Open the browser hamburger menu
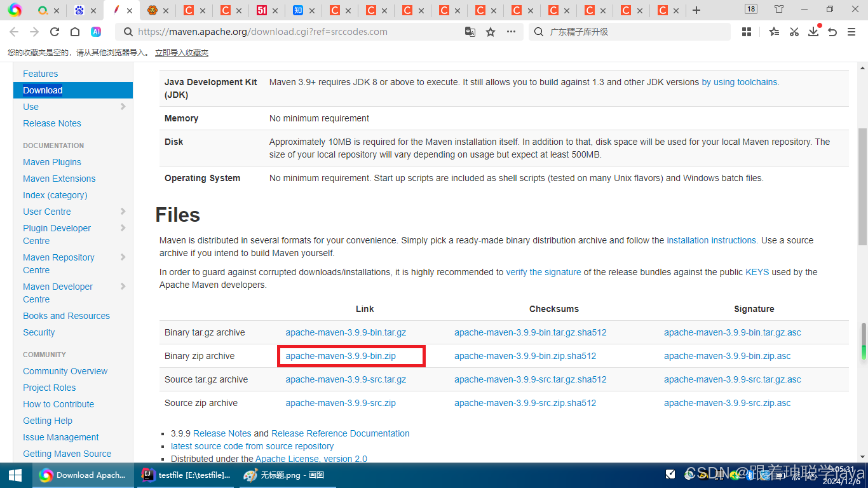This screenshot has height=488, width=868. 851,32
